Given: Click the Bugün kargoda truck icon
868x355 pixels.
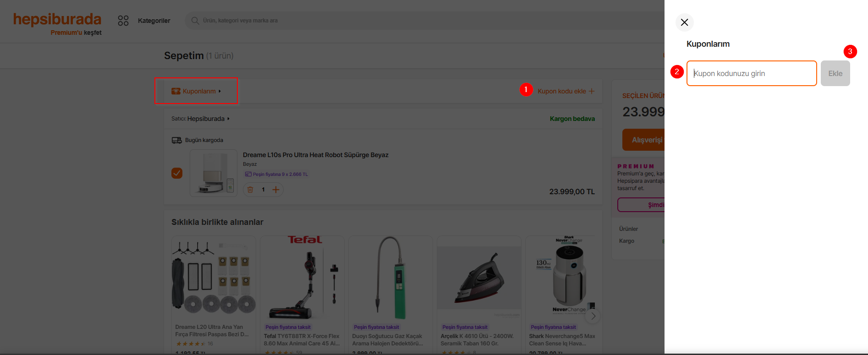Looking at the screenshot, I should point(176,140).
